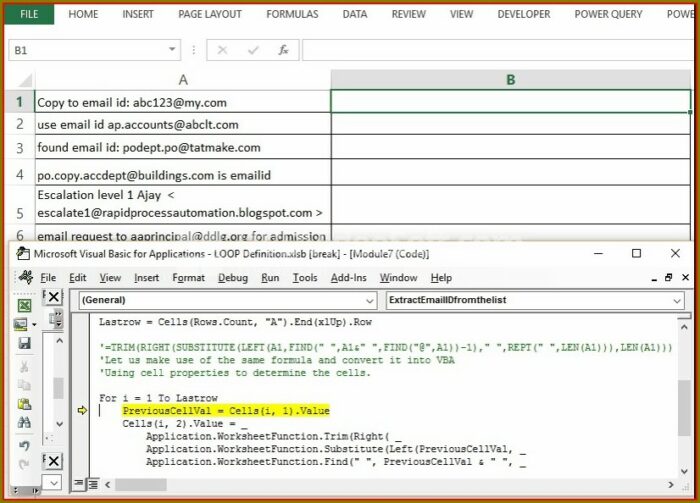Expand the Name Box dropdown arrow

pyautogui.click(x=172, y=50)
